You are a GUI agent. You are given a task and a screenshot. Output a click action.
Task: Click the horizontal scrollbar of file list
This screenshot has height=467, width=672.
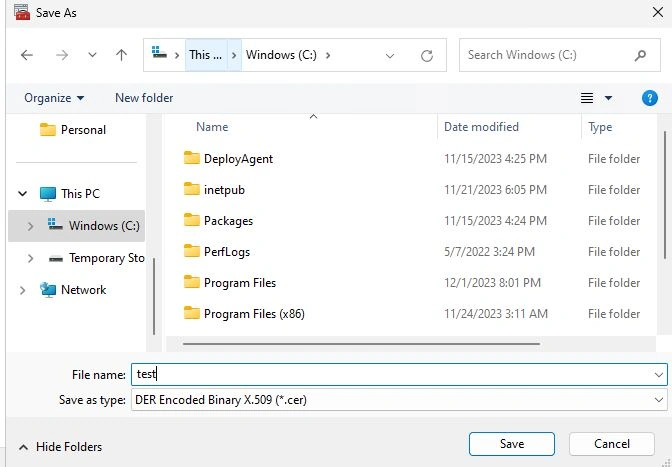[x=361, y=344]
